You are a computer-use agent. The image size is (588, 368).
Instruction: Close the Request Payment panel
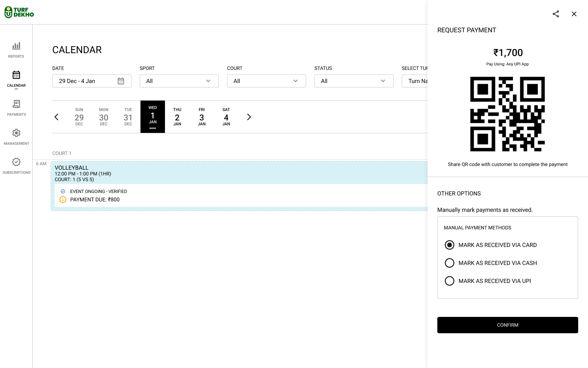[574, 14]
